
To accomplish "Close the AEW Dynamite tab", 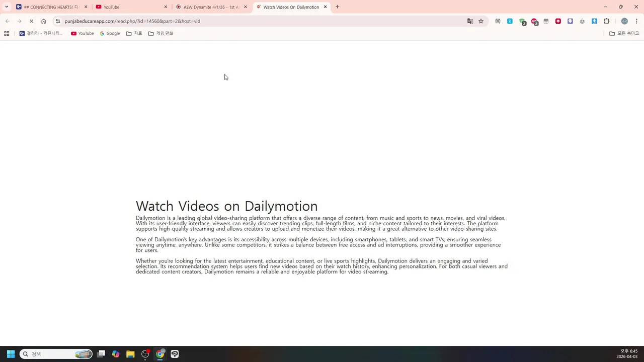I will pyautogui.click(x=246, y=7).
